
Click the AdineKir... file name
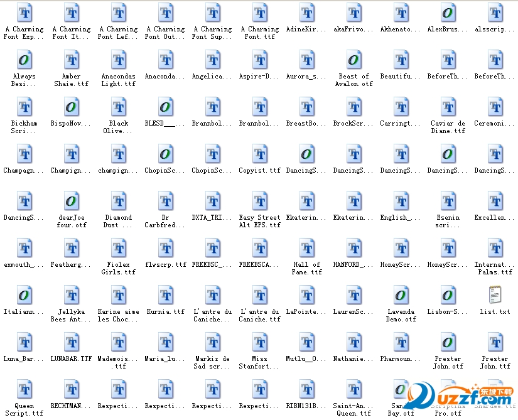[306, 30]
